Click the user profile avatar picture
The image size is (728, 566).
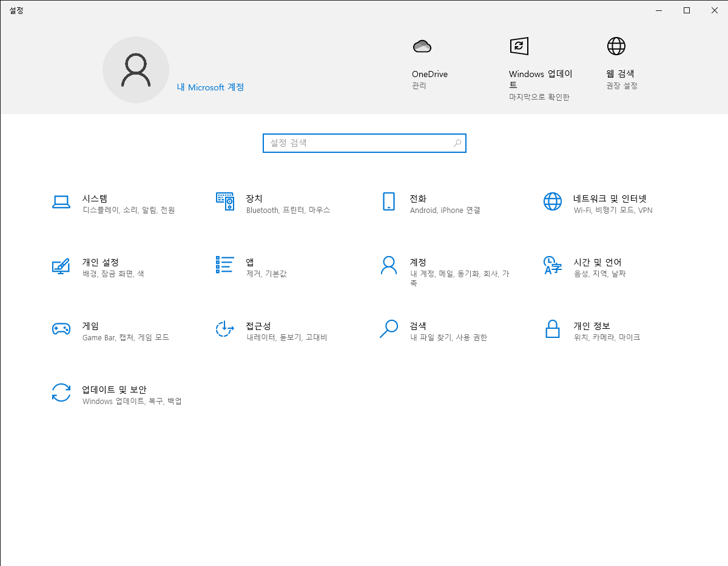(x=136, y=70)
